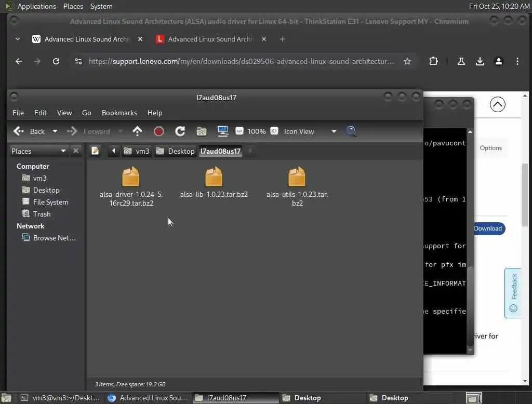Open the Bookmarks menu

pos(119,113)
